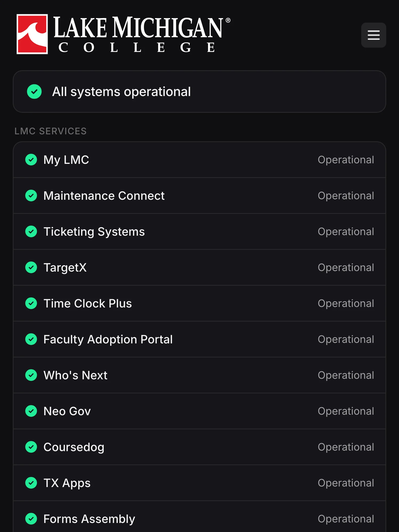Select the Who's Next service

(x=199, y=375)
